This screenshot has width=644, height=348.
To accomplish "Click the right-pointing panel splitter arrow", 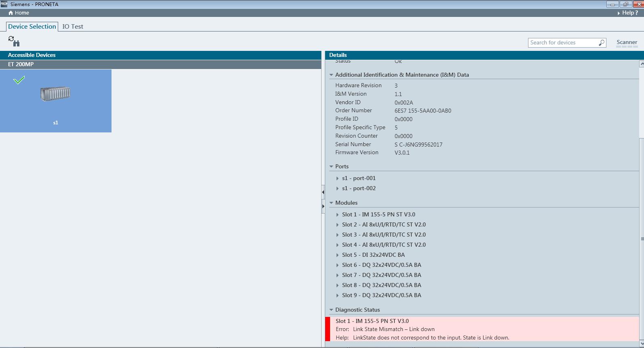I will (x=323, y=206).
